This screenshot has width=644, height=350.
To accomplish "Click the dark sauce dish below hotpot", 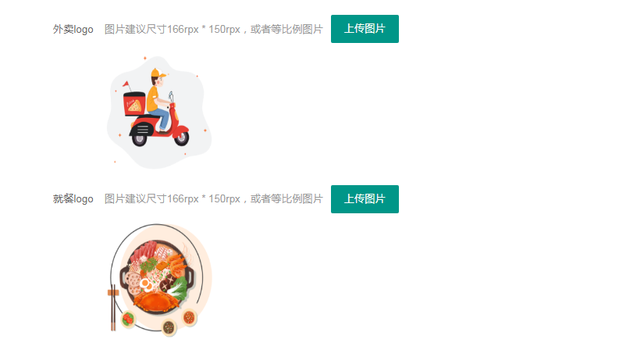I will coord(169,328).
